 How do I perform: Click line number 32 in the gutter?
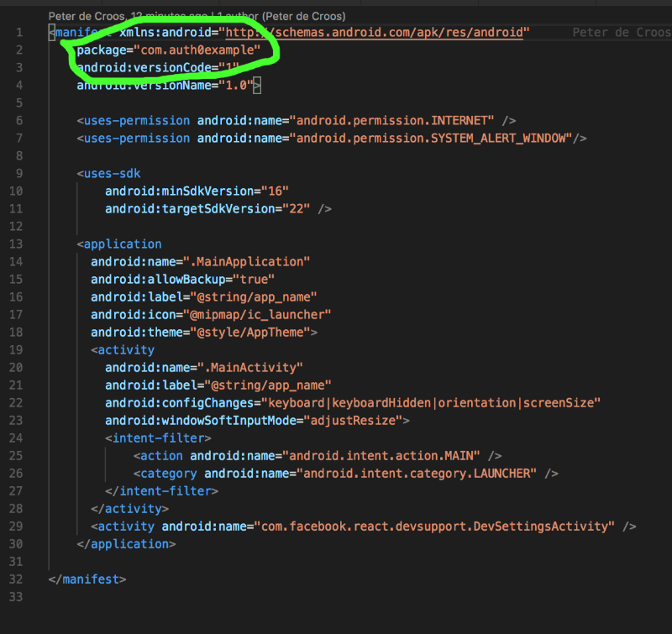pyautogui.click(x=17, y=579)
